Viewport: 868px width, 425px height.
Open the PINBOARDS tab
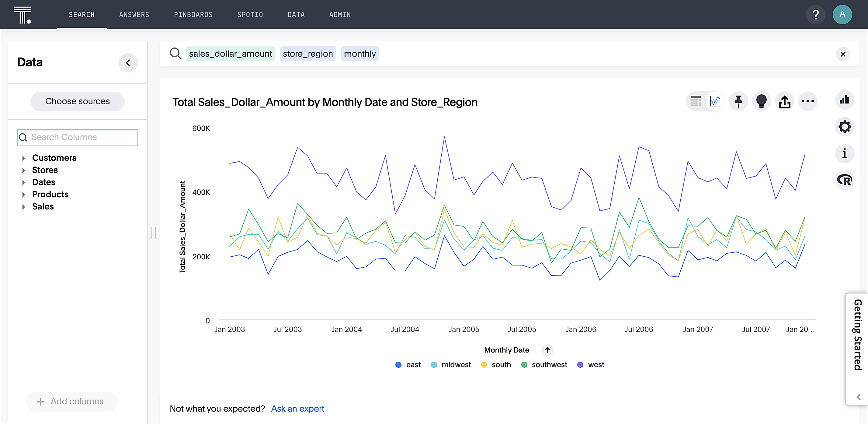click(x=193, y=15)
